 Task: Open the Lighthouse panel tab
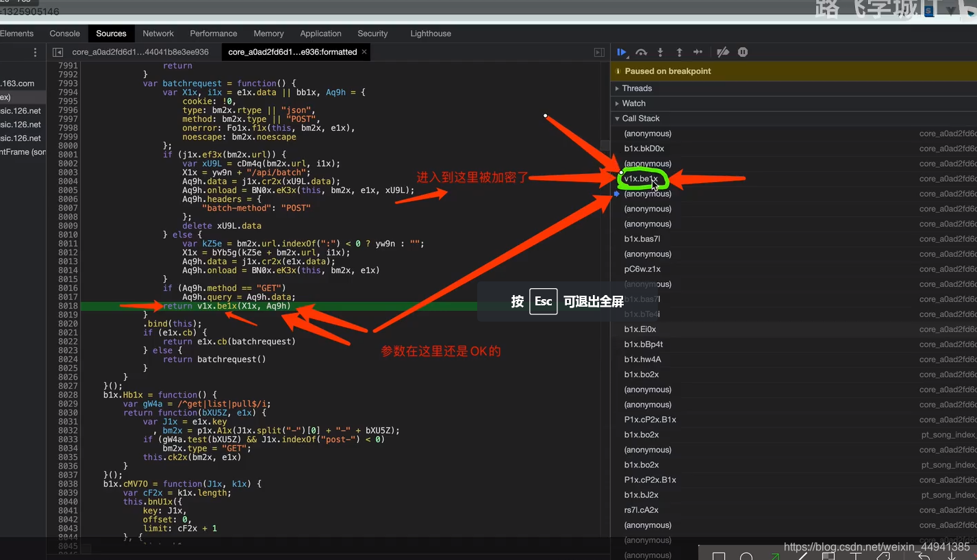click(x=431, y=34)
